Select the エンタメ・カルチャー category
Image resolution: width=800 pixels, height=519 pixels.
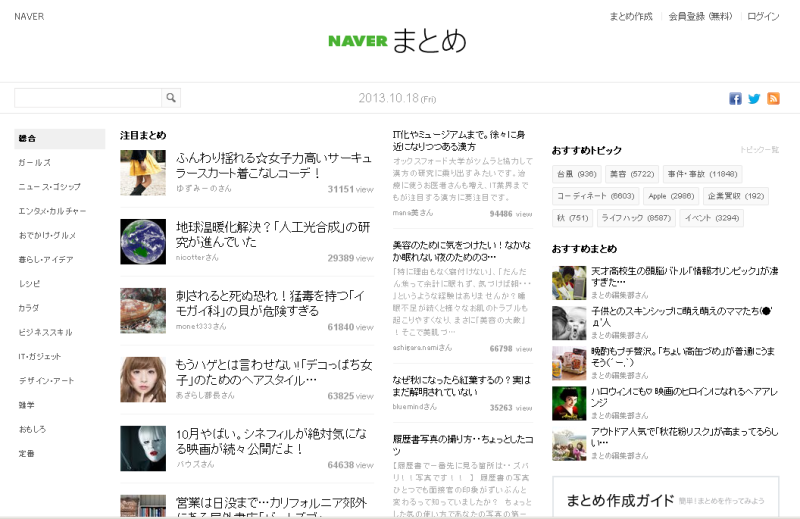pyautogui.click(x=52, y=211)
